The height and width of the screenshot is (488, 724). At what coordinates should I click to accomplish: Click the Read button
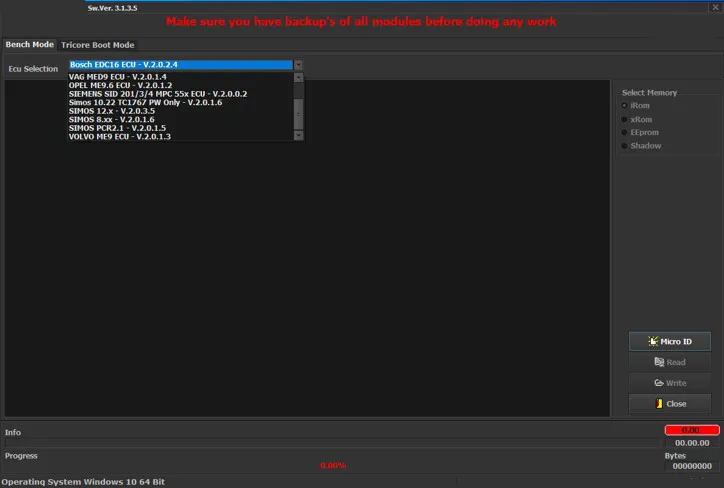coord(670,362)
